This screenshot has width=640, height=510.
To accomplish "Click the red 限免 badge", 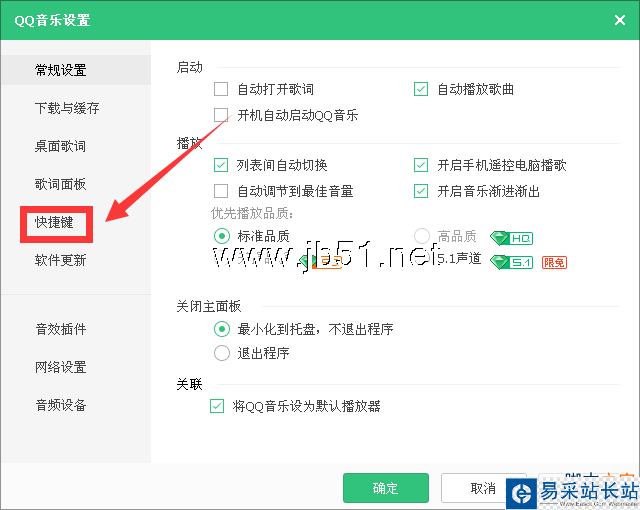I will (554, 262).
